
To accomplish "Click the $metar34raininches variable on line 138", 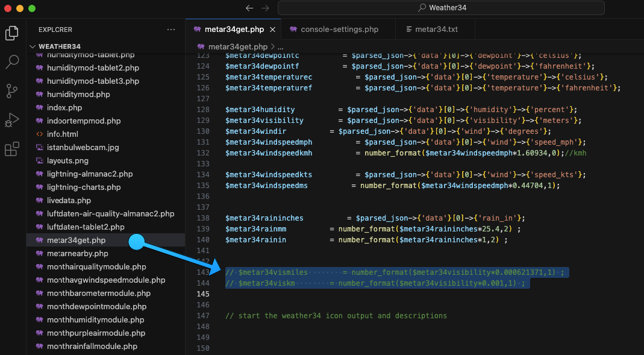I will 264,218.
